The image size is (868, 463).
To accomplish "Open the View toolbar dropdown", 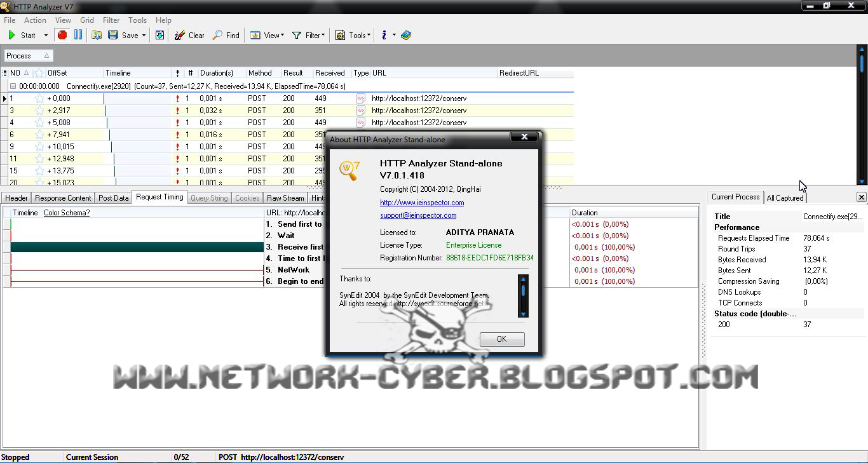I will [267, 36].
